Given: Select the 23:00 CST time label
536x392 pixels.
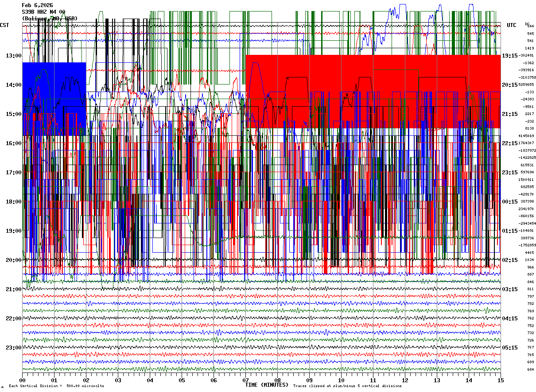Looking at the screenshot, I should click(x=14, y=348).
